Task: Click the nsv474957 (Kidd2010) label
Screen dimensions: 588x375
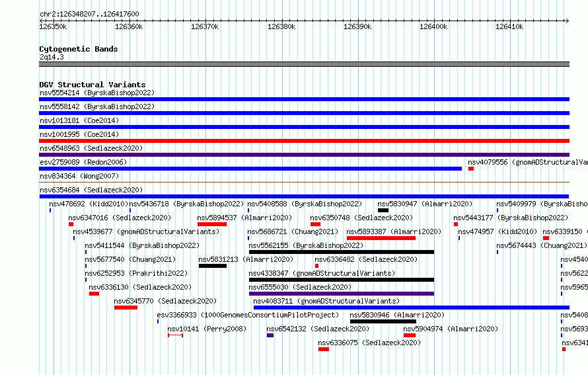Action: click(497, 231)
